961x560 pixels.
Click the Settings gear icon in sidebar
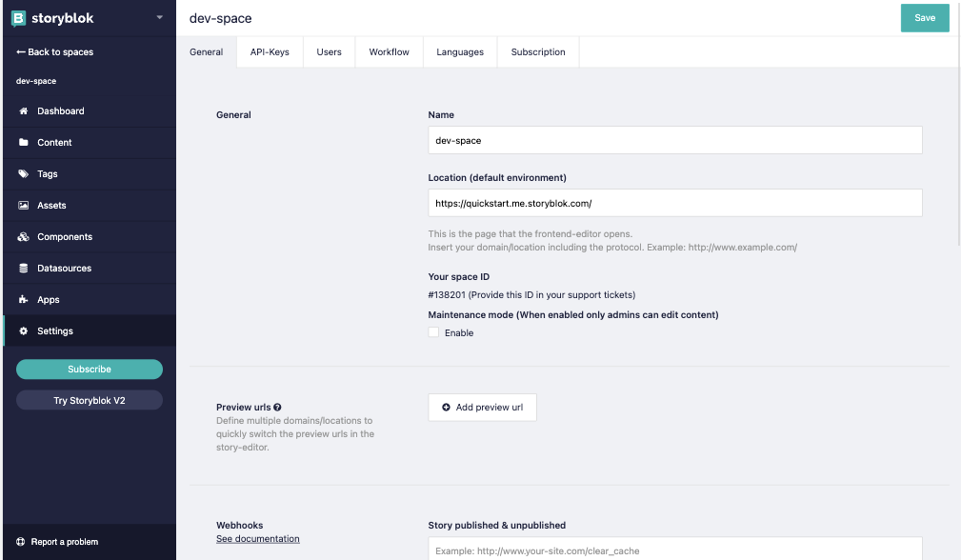(x=23, y=330)
